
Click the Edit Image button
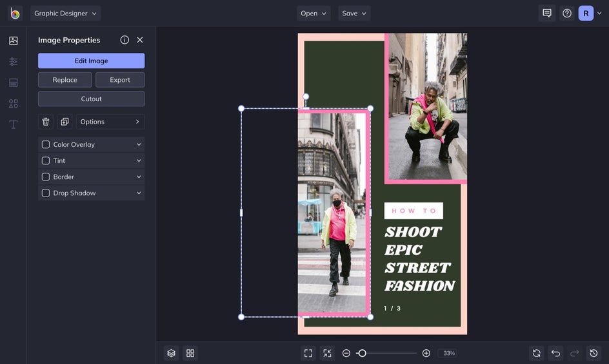pyautogui.click(x=91, y=61)
